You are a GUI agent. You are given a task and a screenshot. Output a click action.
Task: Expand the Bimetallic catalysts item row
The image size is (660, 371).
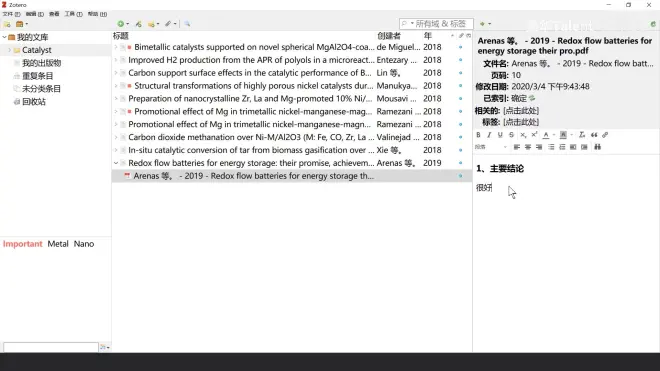click(x=116, y=47)
